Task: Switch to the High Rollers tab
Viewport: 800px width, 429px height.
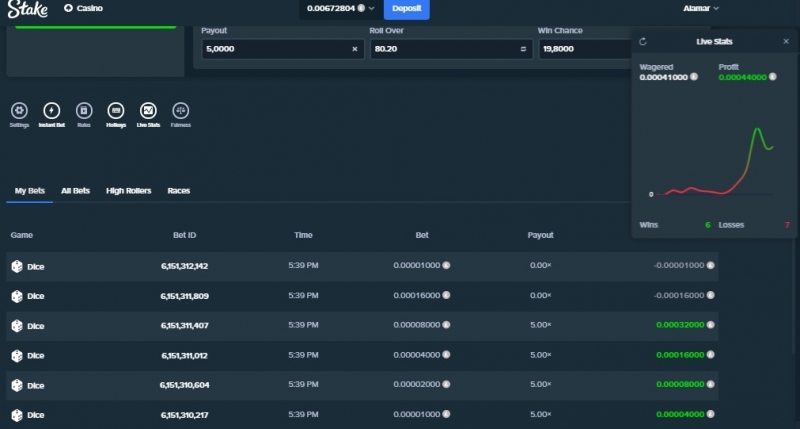Action: click(x=129, y=191)
